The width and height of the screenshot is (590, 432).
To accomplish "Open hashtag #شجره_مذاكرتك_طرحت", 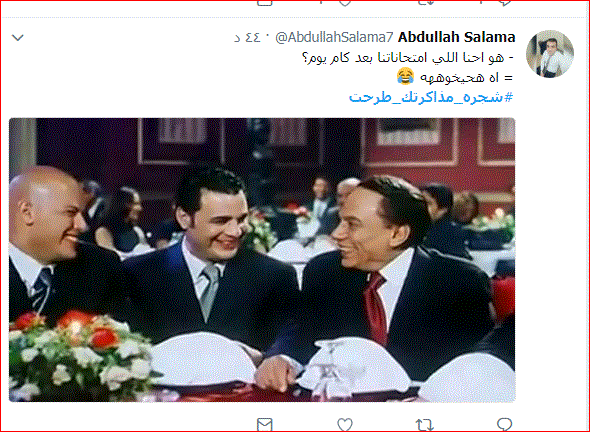I will [431, 97].
